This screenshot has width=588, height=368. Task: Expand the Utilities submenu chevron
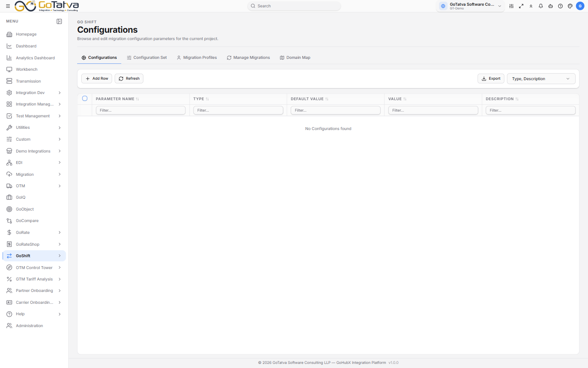[x=60, y=128]
